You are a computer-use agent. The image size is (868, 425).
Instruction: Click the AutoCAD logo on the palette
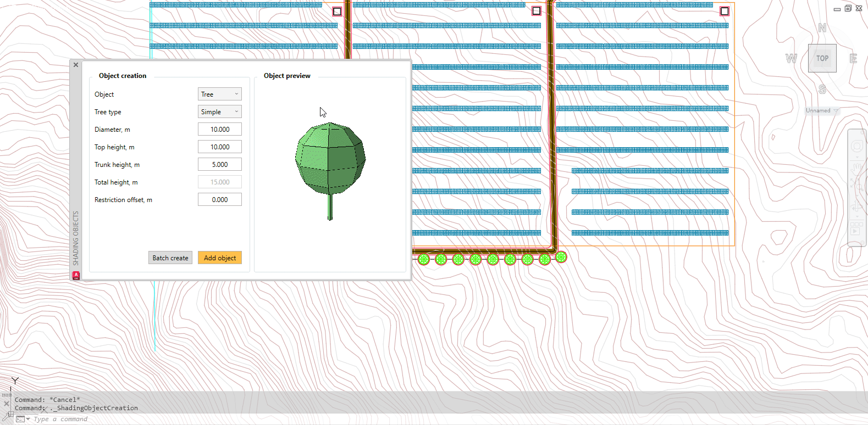tap(76, 275)
